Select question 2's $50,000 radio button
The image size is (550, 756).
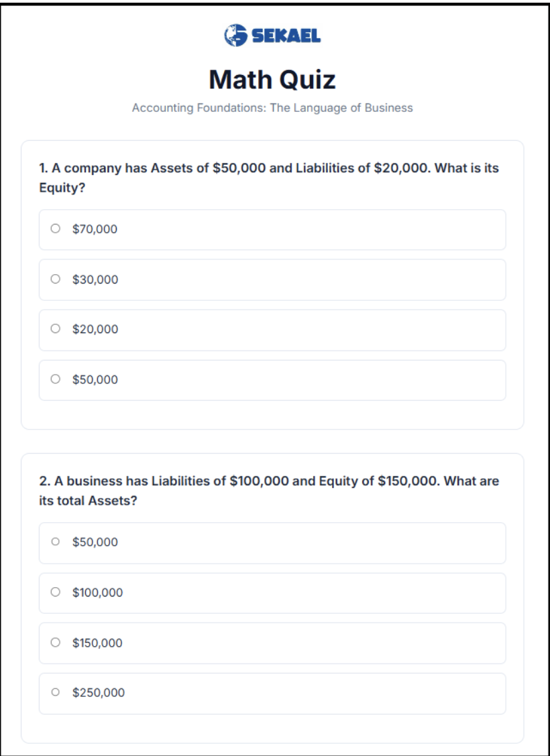click(56, 542)
